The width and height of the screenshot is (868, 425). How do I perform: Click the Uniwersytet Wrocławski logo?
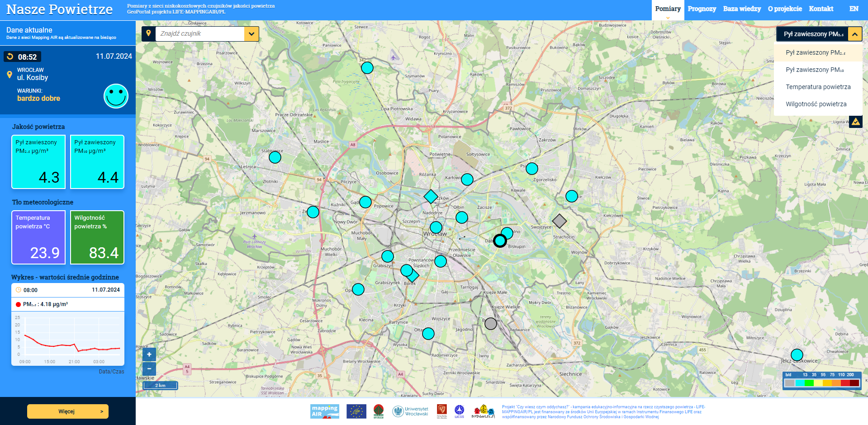tap(410, 411)
